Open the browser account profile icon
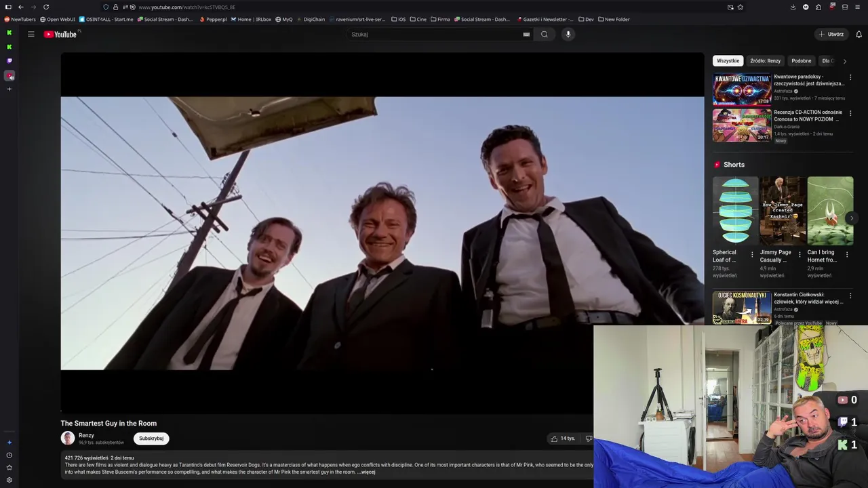Image resolution: width=868 pixels, height=488 pixels. (806, 7)
